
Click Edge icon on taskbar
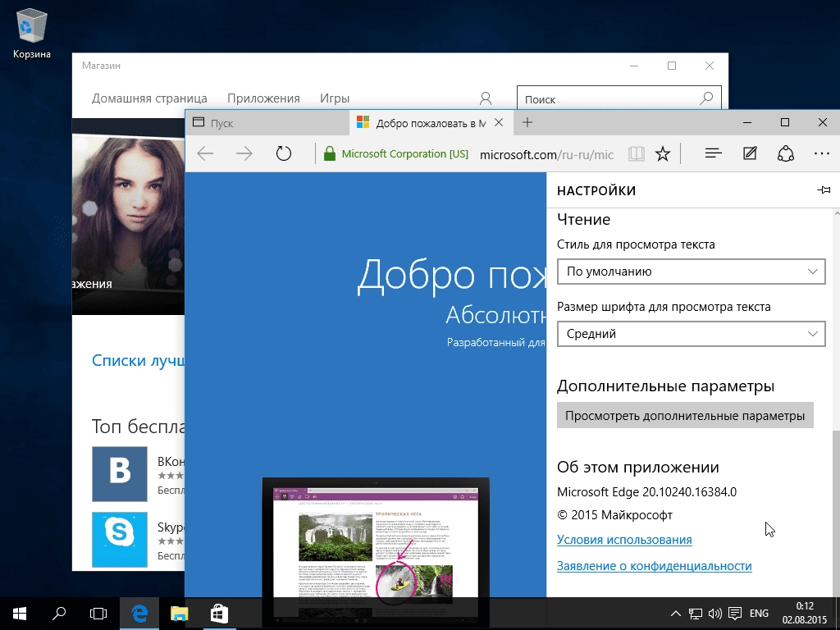[139, 614]
